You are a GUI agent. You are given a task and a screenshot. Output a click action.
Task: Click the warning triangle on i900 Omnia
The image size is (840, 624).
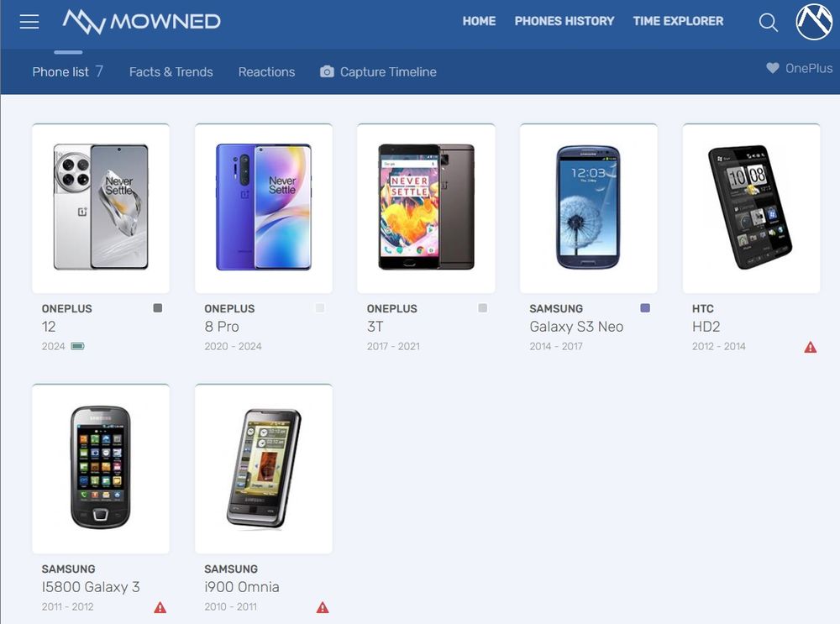pos(322,607)
